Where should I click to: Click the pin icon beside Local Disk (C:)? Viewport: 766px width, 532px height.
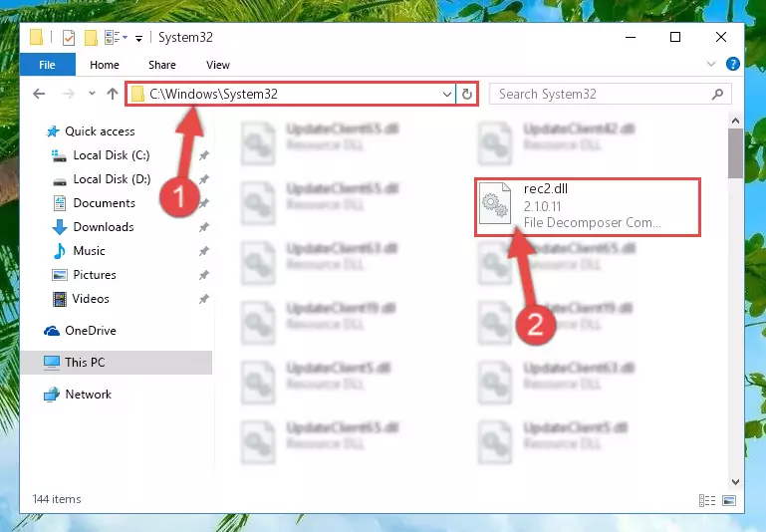click(x=204, y=155)
